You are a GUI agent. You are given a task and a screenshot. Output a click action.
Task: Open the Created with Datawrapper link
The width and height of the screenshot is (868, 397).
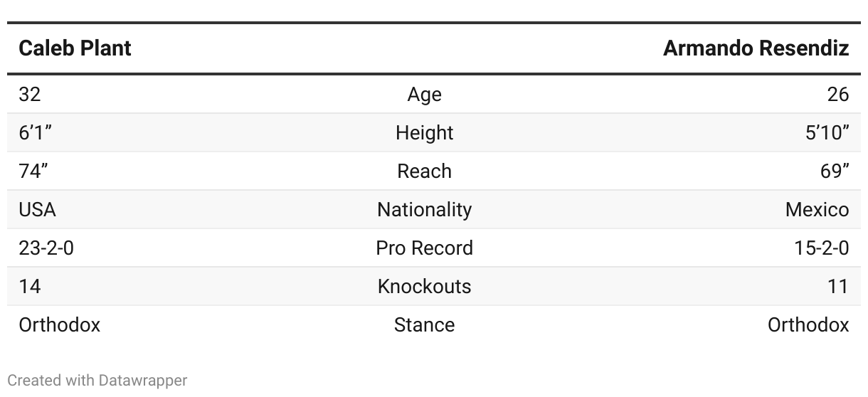point(97,381)
